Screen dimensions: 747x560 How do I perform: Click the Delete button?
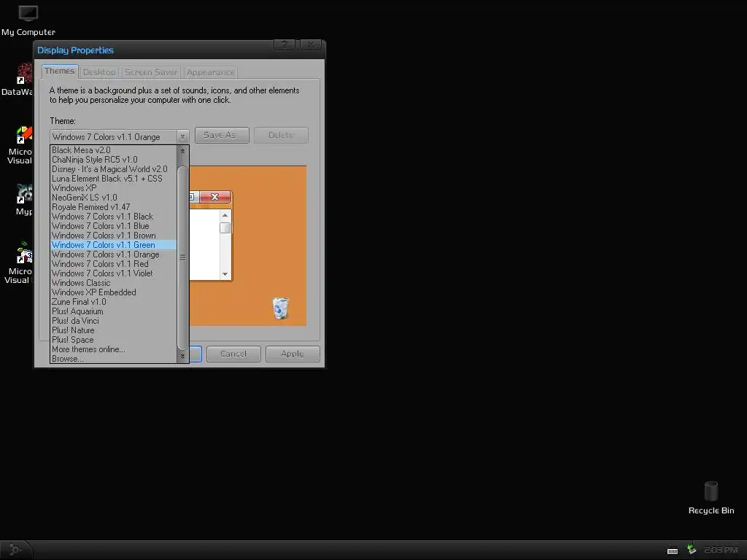281,135
